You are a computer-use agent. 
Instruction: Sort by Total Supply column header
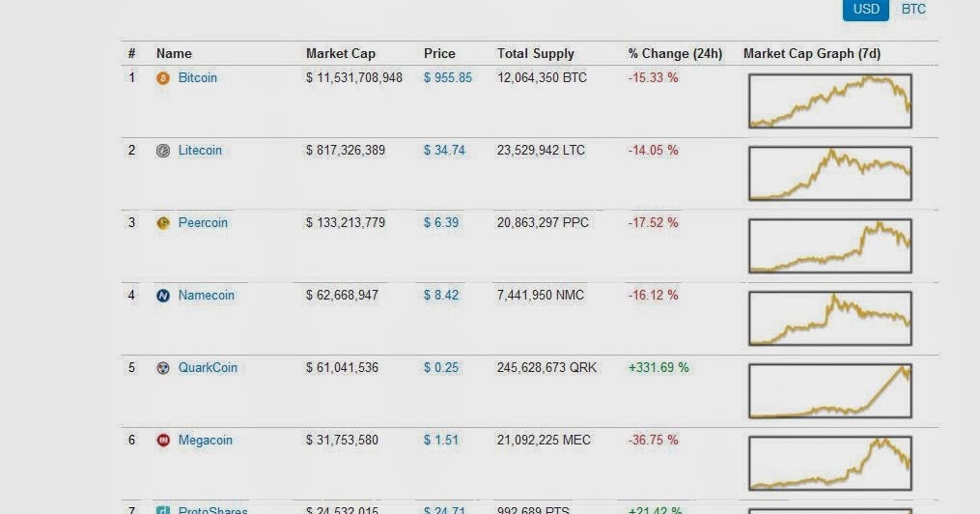[536, 53]
